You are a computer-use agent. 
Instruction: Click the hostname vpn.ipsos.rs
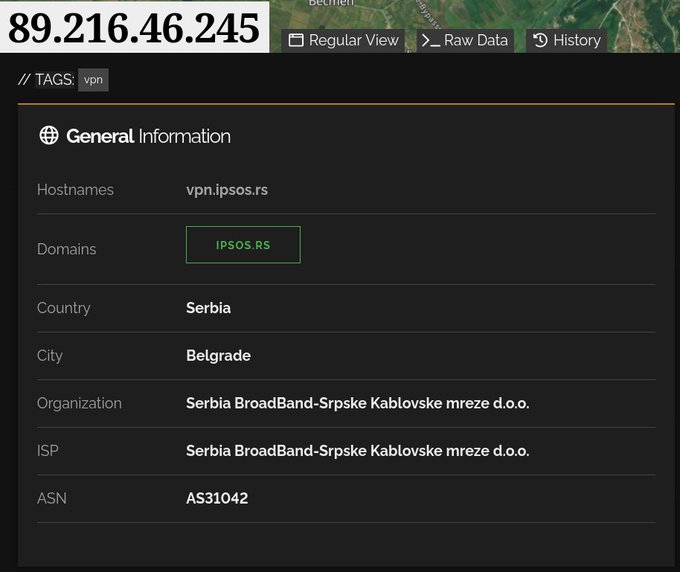point(227,190)
